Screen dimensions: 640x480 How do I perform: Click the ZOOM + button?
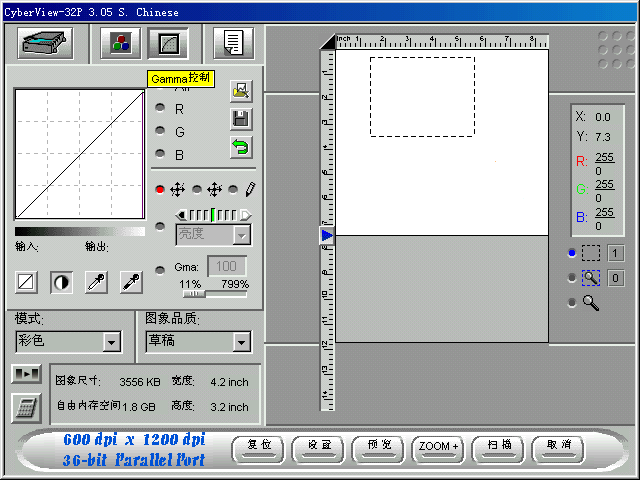(x=438, y=449)
